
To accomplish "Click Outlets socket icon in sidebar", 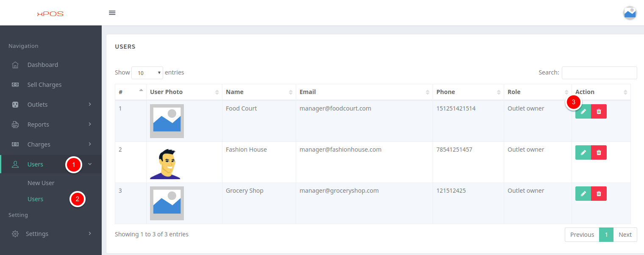I will [x=15, y=105].
